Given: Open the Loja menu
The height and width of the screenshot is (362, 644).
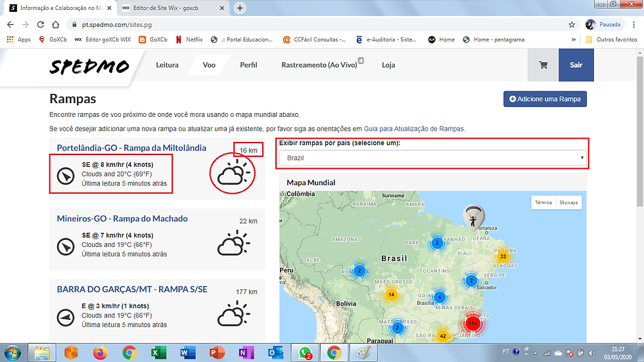Looking at the screenshot, I should (x=388, y=65).
